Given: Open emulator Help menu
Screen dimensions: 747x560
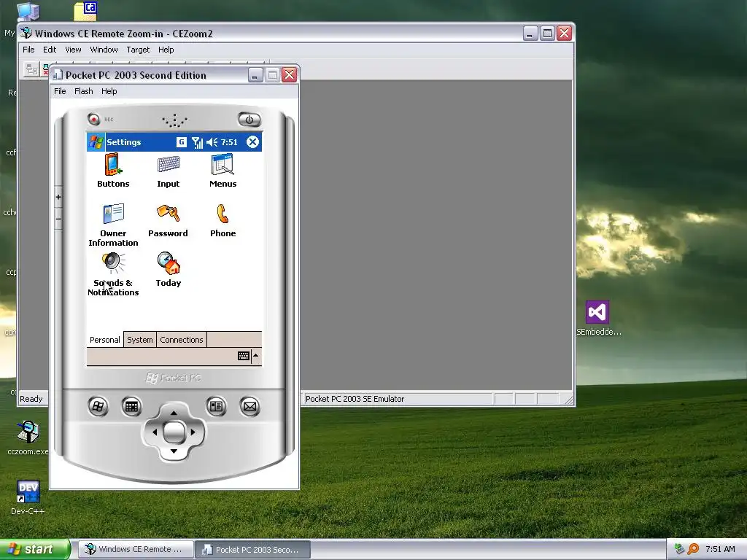Looking at the screenshot, I should pos(109,91).
